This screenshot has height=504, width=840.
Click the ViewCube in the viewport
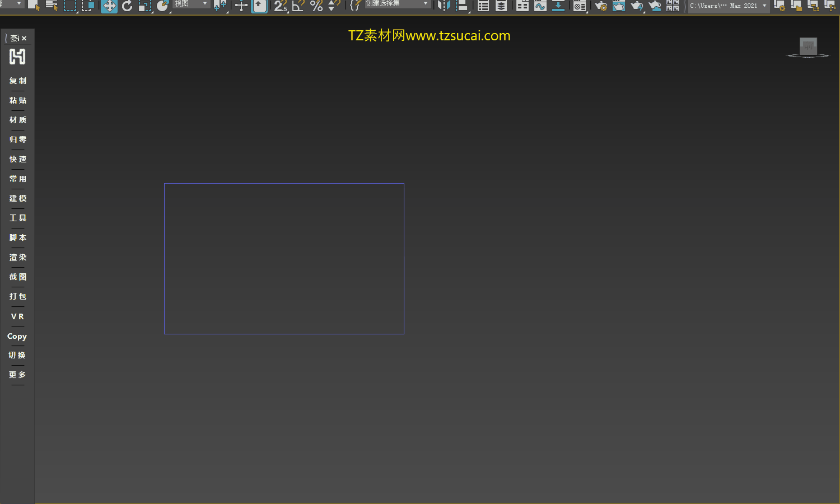tap(808, 47)
